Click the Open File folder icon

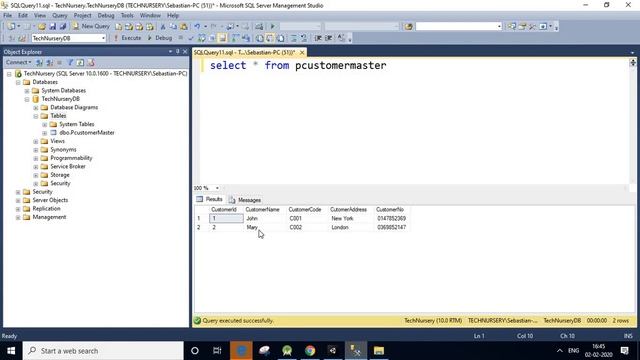tap(42, 27)
